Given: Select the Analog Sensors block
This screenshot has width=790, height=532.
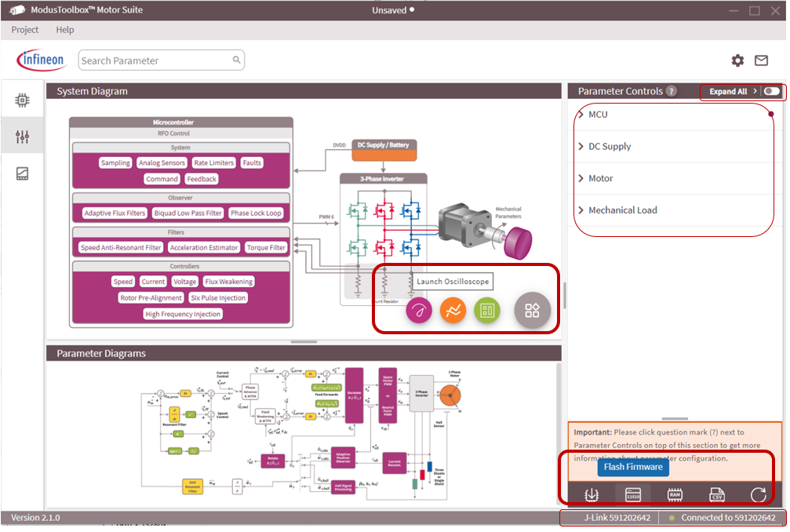Looking at the screenshot, I should click(162, 162).
